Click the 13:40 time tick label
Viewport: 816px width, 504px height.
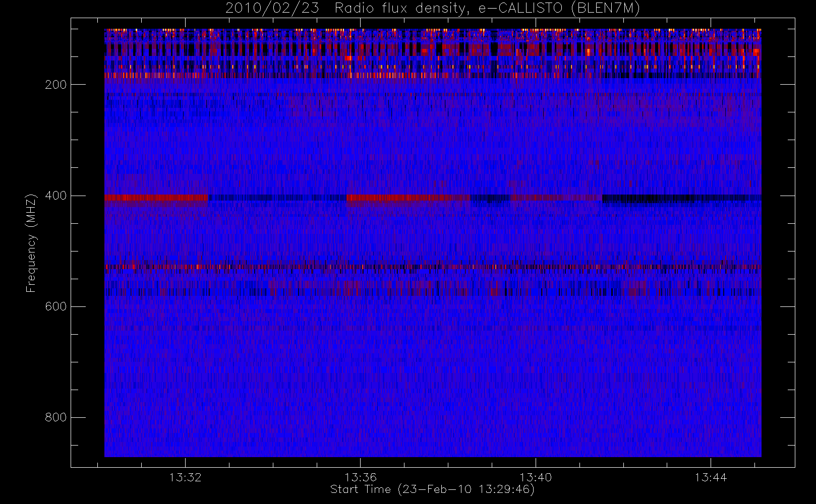click(x=536, y=477)
